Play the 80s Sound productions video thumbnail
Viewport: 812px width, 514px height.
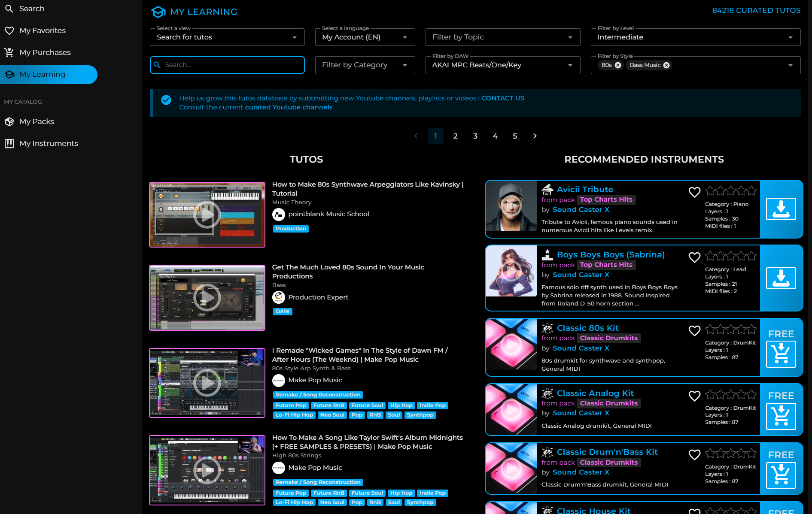click(207, 298)
